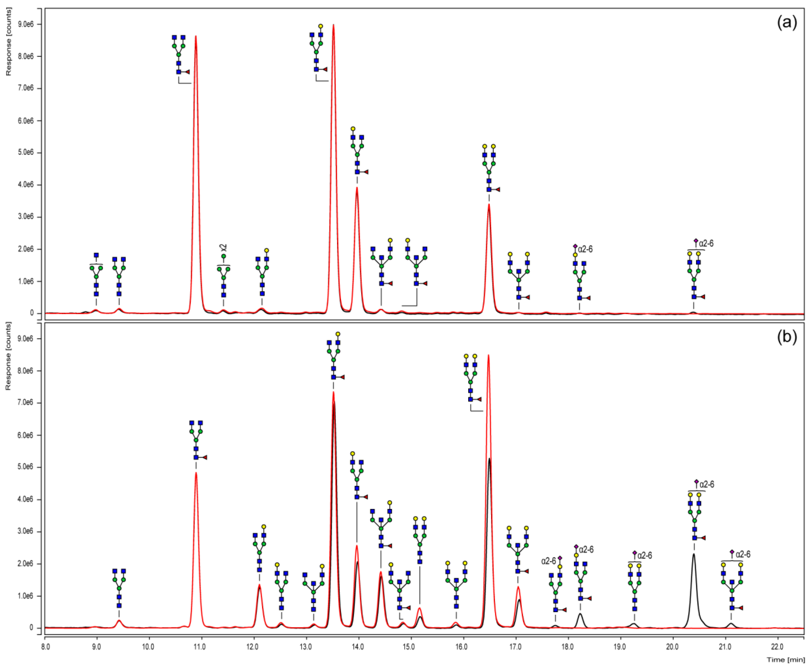812x668 pixels.
Task: Click apex of the red 16.5 min peak, panel (b)
Action: pyautogui.click(x=488, y=355)
